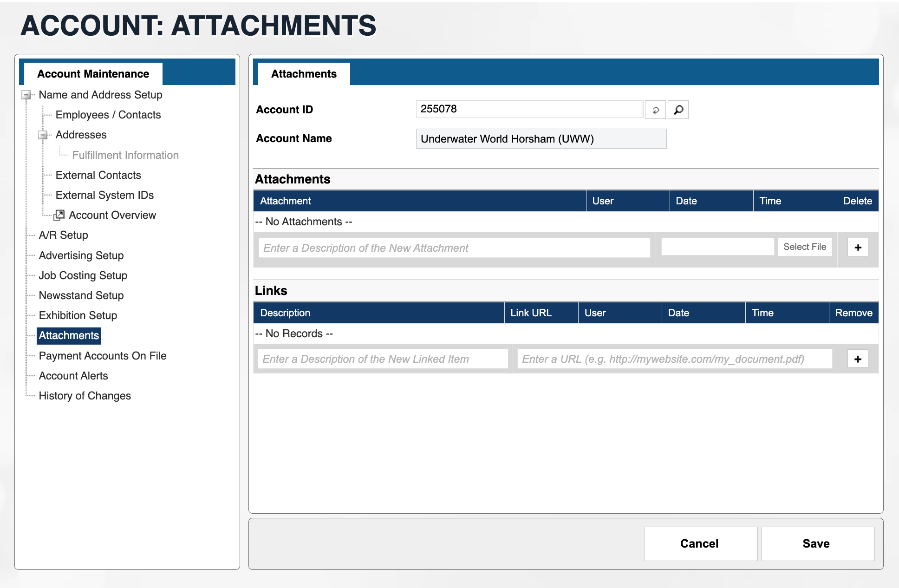Viewport: 899px width, 588px height.
Task: Select A/R Setup in the tree
Action: click(63, 235)
